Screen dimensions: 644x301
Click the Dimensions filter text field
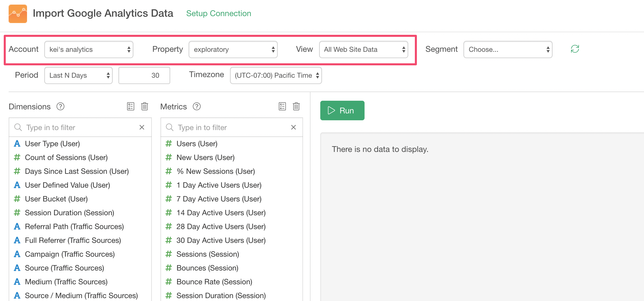80,127
